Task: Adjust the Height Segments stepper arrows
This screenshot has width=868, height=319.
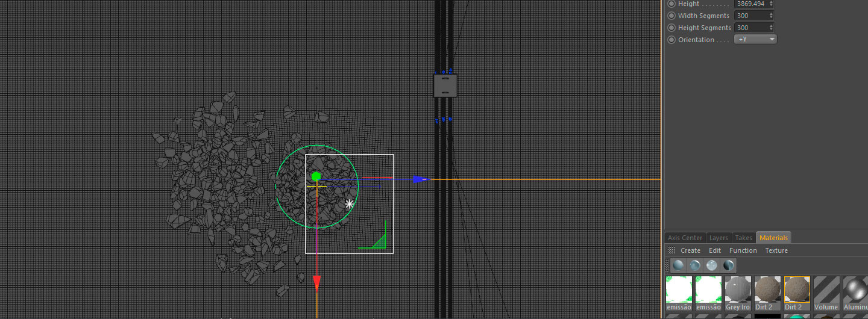Action: (x=771, y=28)
